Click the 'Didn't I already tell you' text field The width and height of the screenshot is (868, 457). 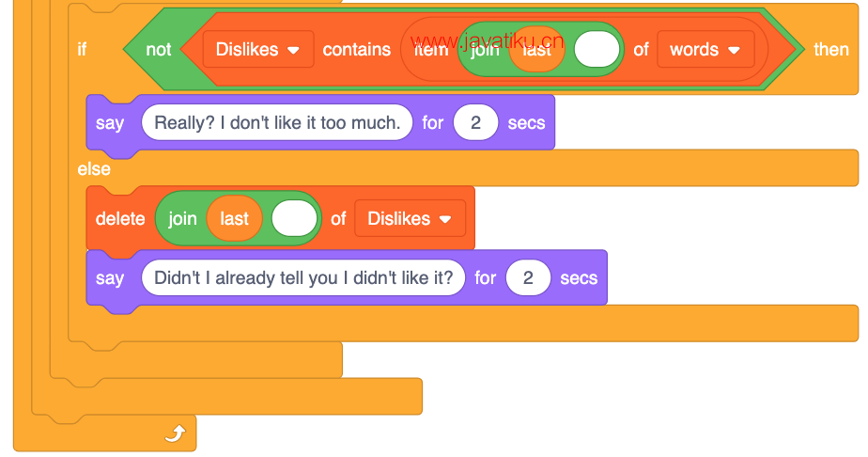tap(303, 277)
